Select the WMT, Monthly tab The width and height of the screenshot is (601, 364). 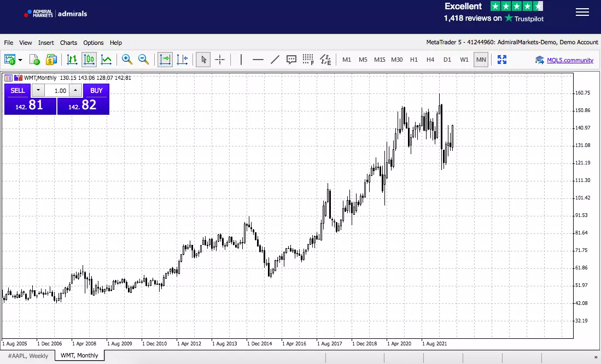[x=79, y=355]
